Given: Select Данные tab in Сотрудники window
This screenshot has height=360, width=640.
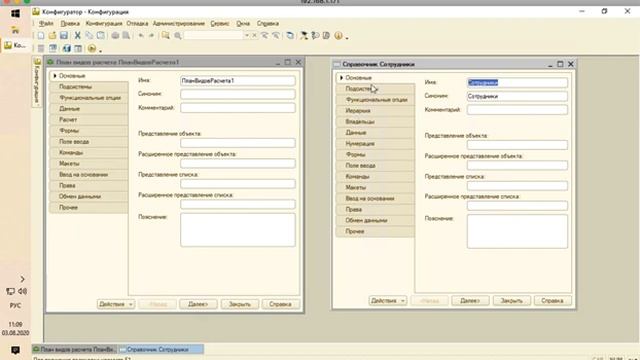Looking at the screenshot, I should [375, 133].
